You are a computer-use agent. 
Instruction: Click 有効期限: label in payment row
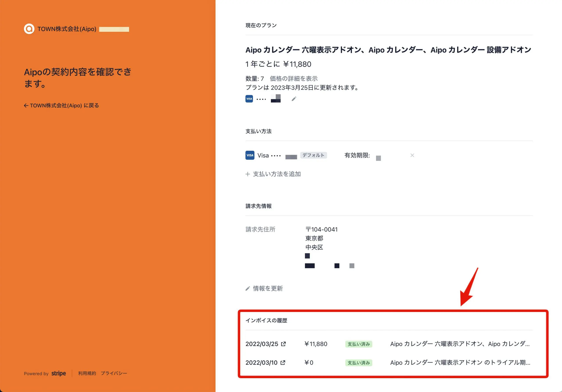click(x=357, y=155)
